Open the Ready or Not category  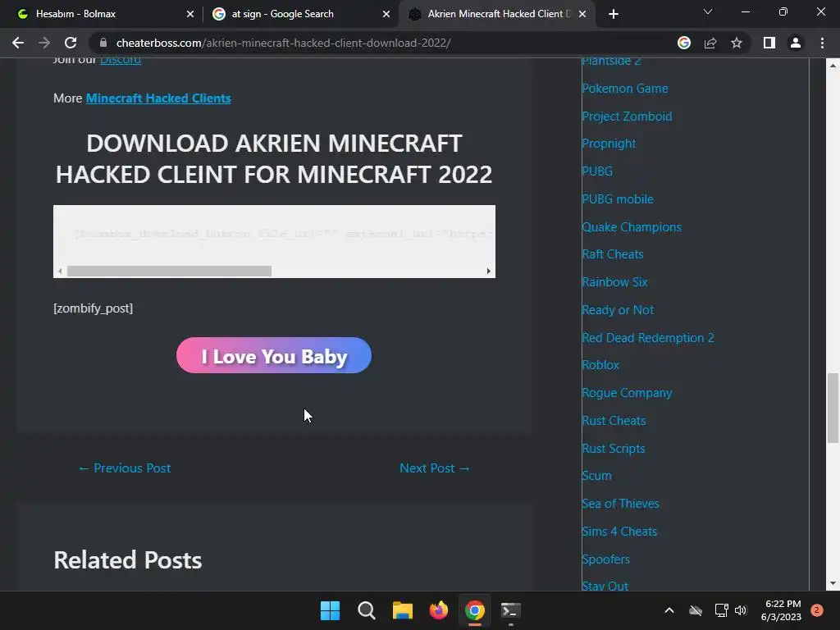tap(618, 309)
